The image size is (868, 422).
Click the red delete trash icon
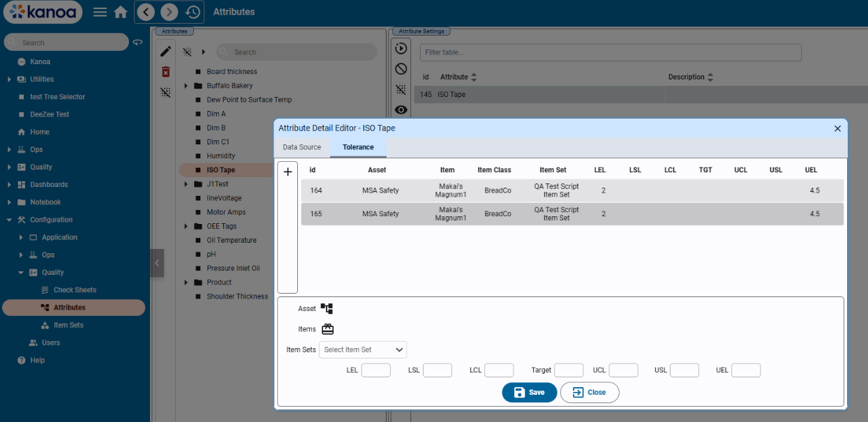pos(165,72)
